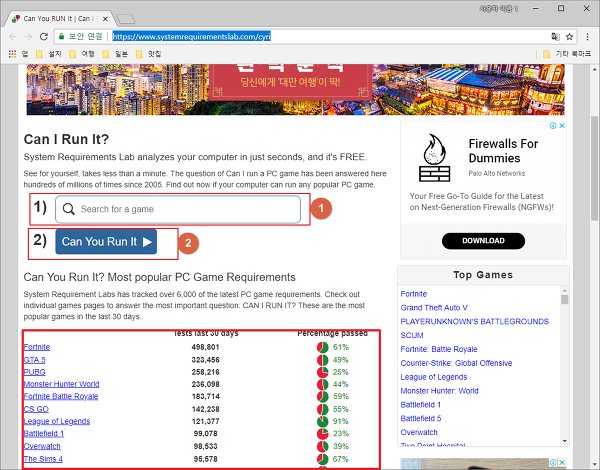Viewport: 600px width, 470px height.
Task: Click League of Legends in Top Games
Action: pos(434,377)
